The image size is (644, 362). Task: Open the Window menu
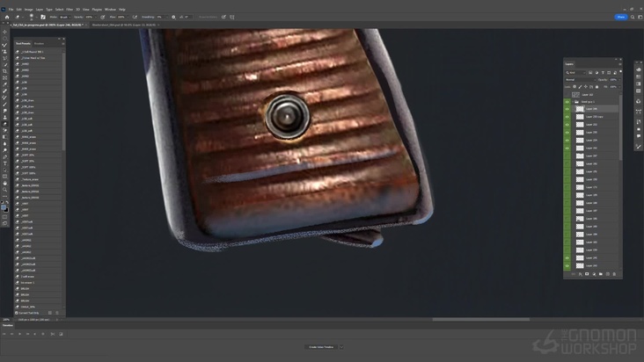(110, 9)
